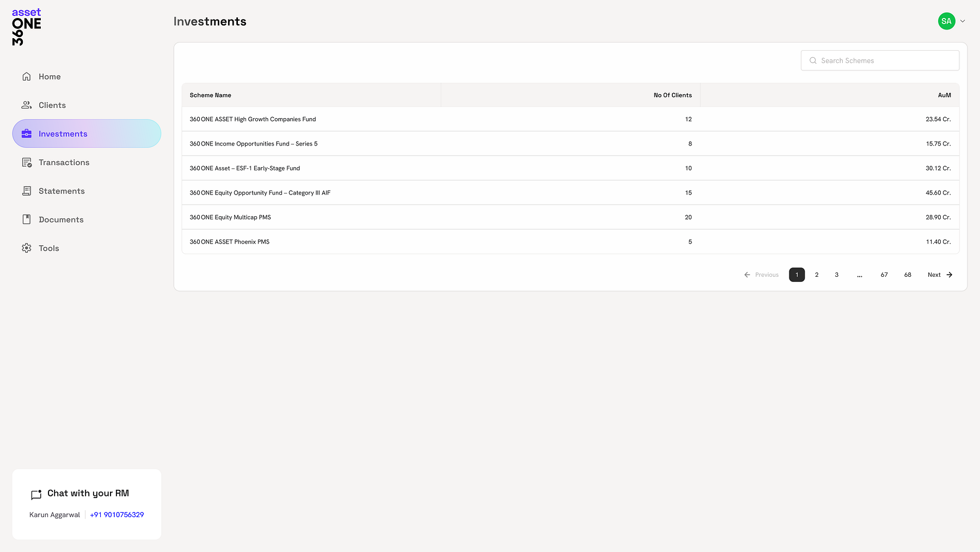Click the chat bubble icon near Chat with your RM
The image size is (980, 552).
pos(36,495)
